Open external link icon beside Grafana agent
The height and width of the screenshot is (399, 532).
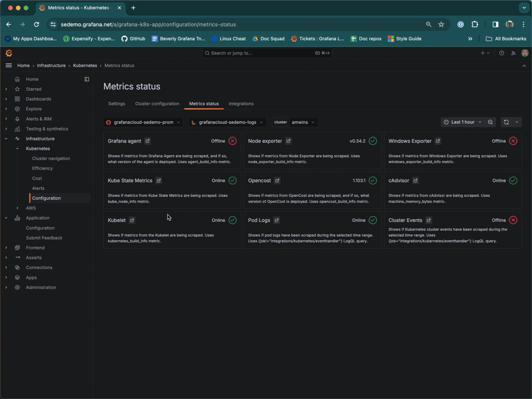point(147,141)
